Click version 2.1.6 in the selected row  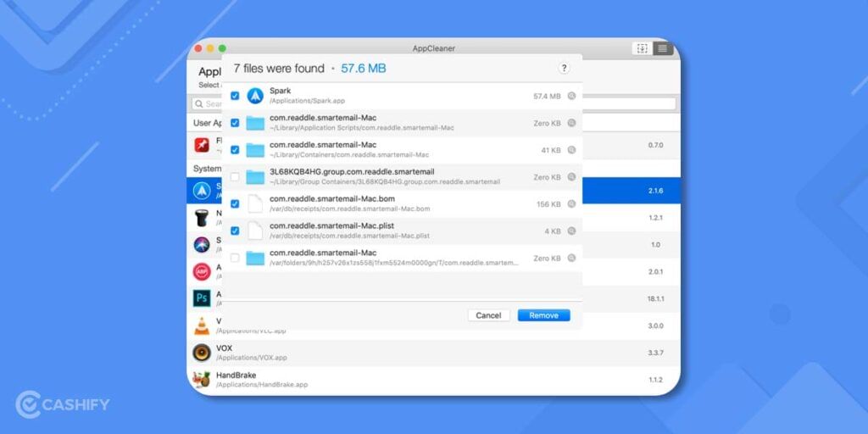pyautogui.click(x=655, y=191)
